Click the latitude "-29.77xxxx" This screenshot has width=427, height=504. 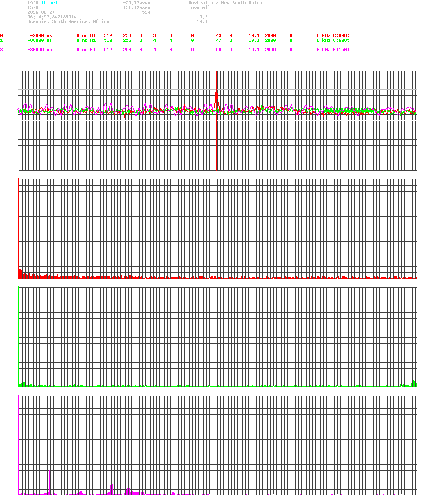coord(136,3)
